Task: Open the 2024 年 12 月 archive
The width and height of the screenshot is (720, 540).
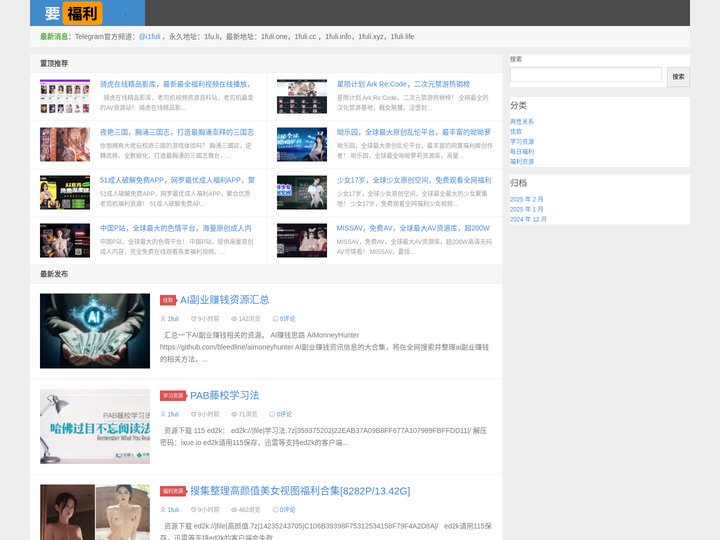Action: click(528, 219)
